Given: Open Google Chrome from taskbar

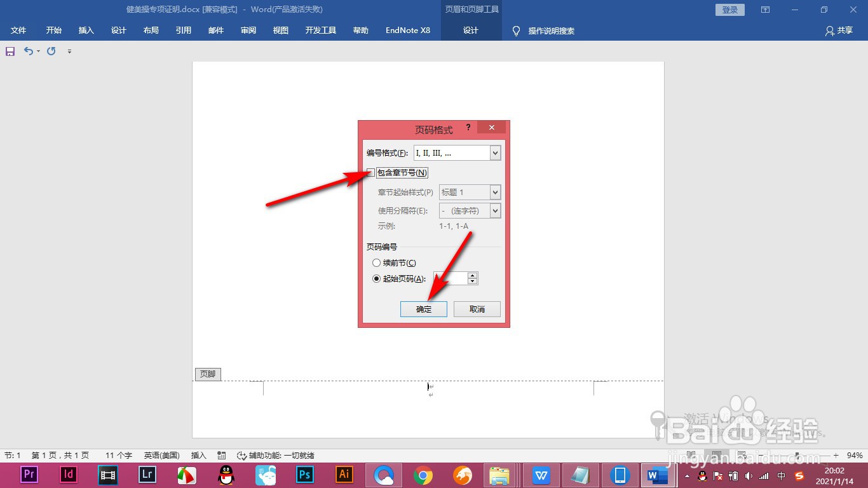Looking at the screenshot, I should coord(423,475).
